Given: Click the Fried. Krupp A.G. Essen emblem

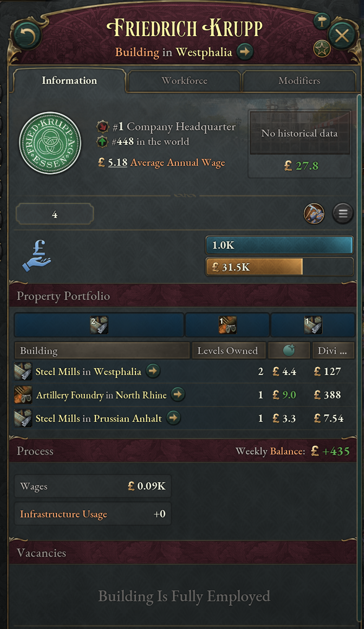Looking at the screenshot, I should (50, 143).
